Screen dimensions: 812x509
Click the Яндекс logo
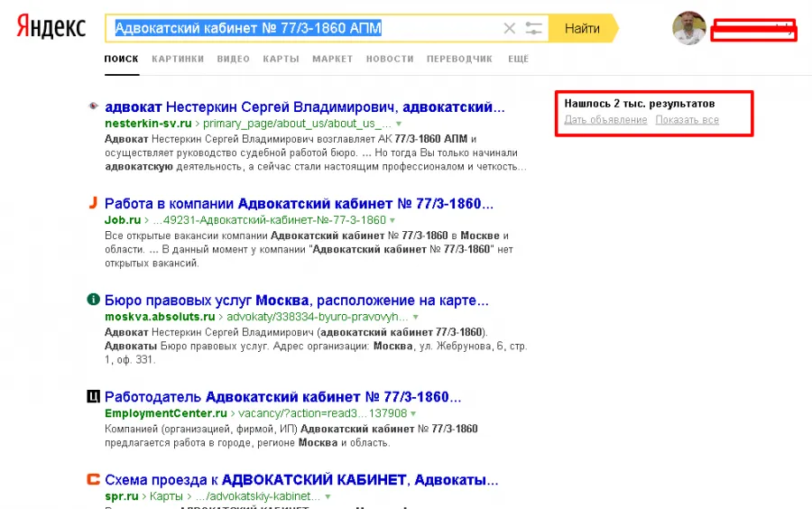(x=51, y=26)
